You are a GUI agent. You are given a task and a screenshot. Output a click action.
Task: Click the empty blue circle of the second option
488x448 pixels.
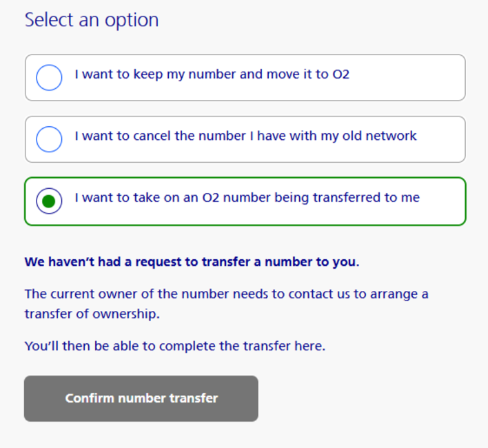click(49, 139)
